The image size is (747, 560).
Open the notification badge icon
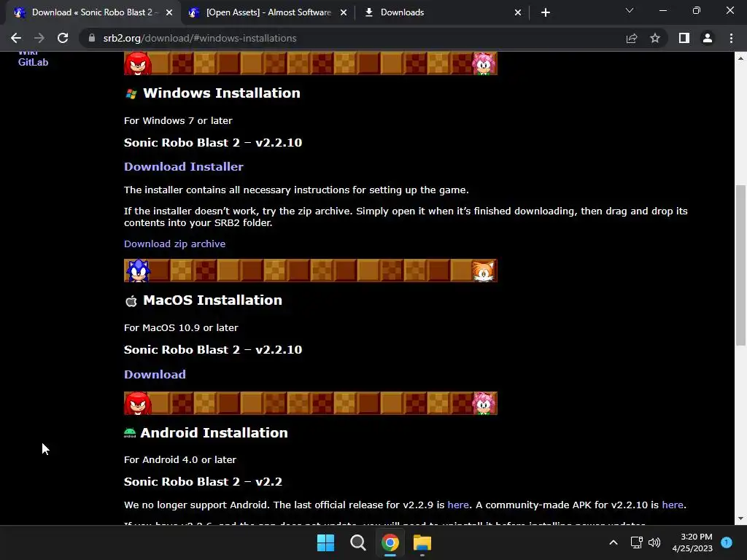pyautogui.click(x=727, y=542)
